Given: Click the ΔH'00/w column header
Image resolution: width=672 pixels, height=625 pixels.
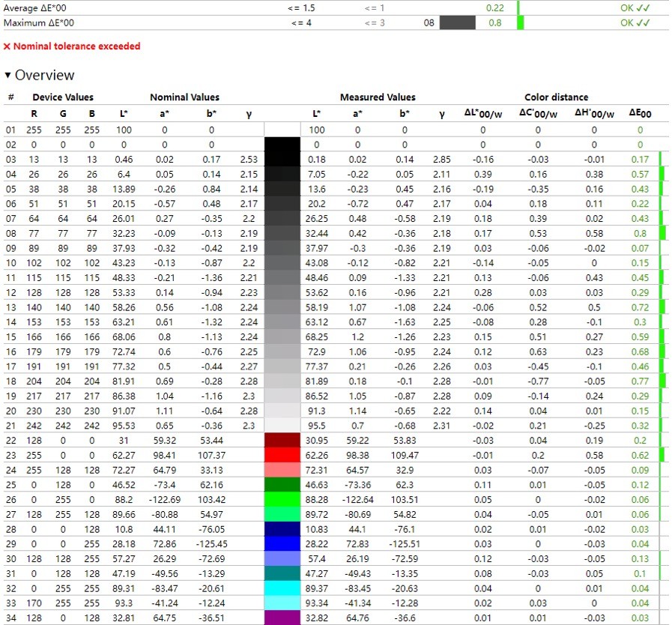Looking at the screenshot, I should point(594,114).
